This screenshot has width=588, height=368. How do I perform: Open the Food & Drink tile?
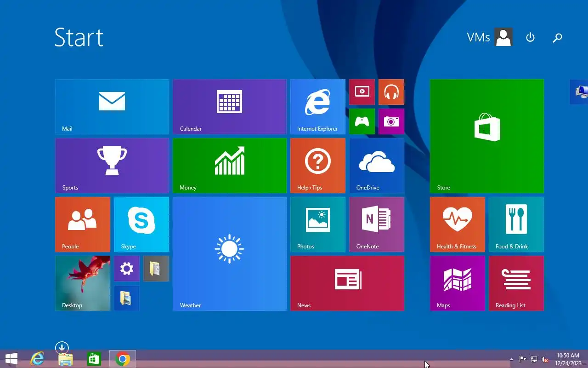pyautogui.click(x=516, y=224)
